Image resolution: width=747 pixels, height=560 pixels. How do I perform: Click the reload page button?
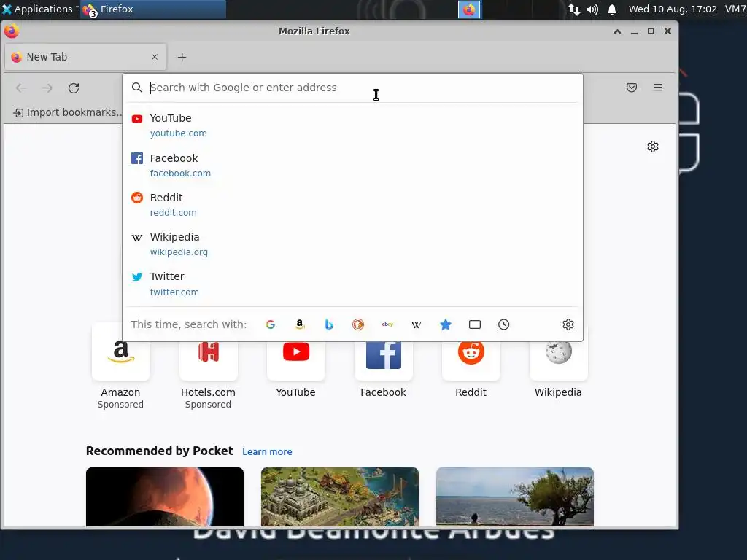74,88
